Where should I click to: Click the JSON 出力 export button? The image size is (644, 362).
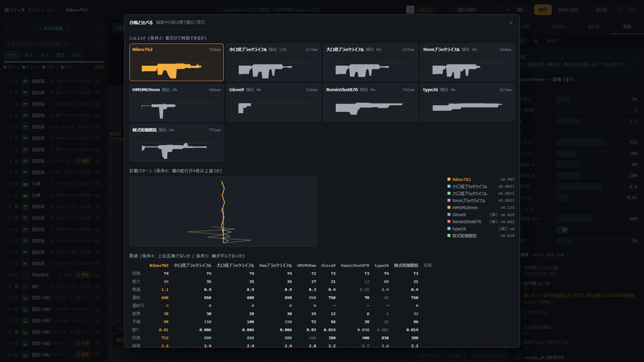click(568, 10)
